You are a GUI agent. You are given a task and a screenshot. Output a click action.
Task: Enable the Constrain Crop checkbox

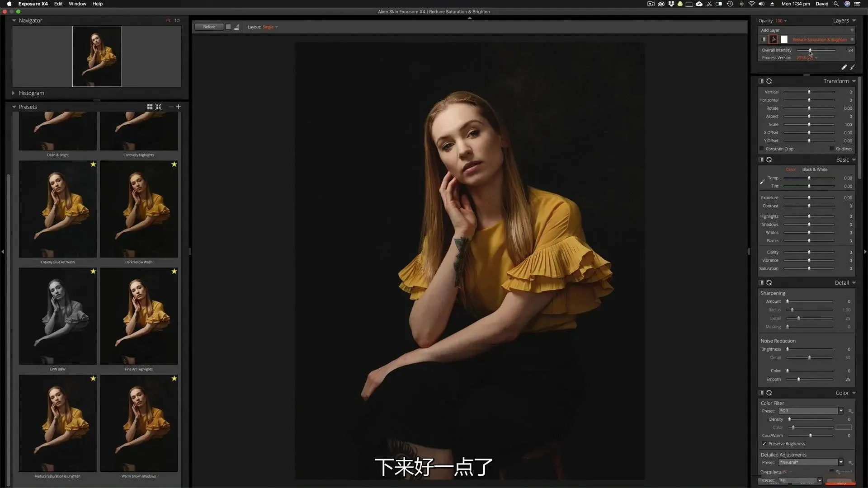point(762,149)
